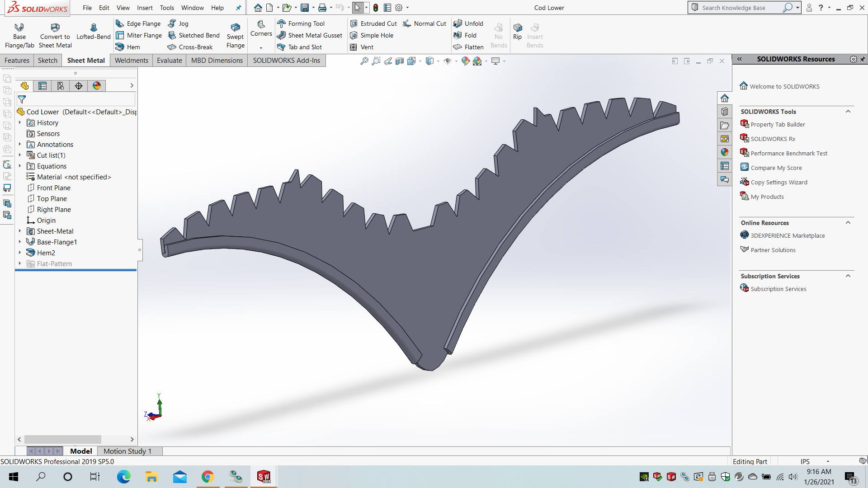
Task: Open the DisplayManager tab icon
Action: click(97, 86)
